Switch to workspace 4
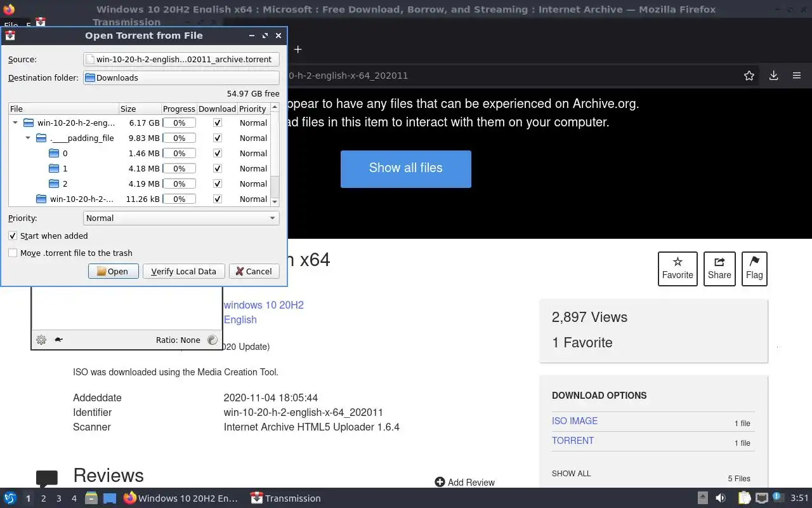812x508 pixels. pyautogui.click(x=74, y=498)
